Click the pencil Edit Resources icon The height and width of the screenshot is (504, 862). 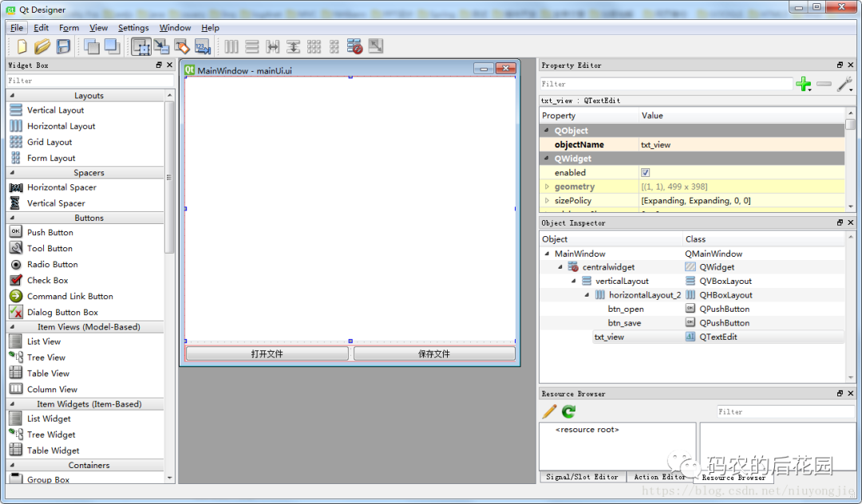[549, 411]
